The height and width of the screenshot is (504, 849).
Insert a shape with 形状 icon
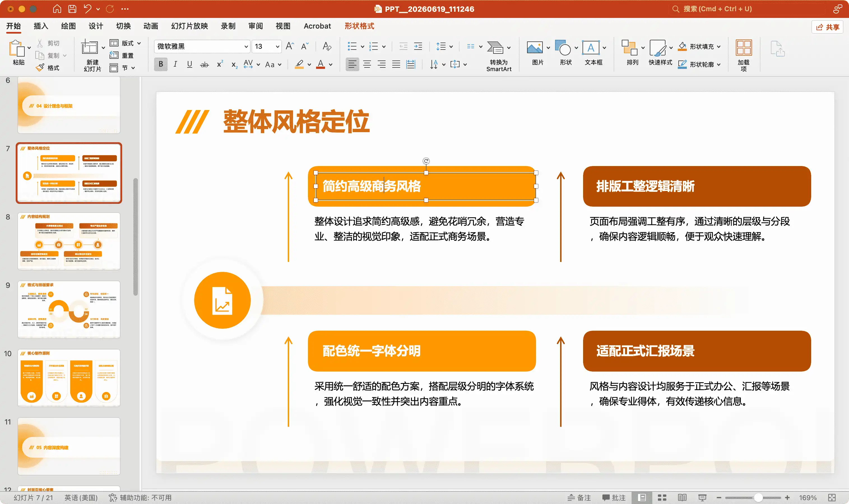click(563, 48)
